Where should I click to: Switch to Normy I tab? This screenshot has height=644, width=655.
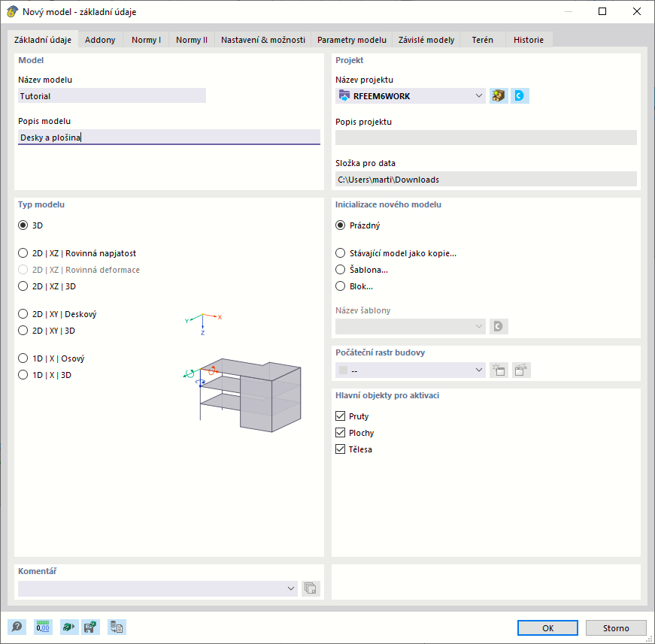click(146, 40)
